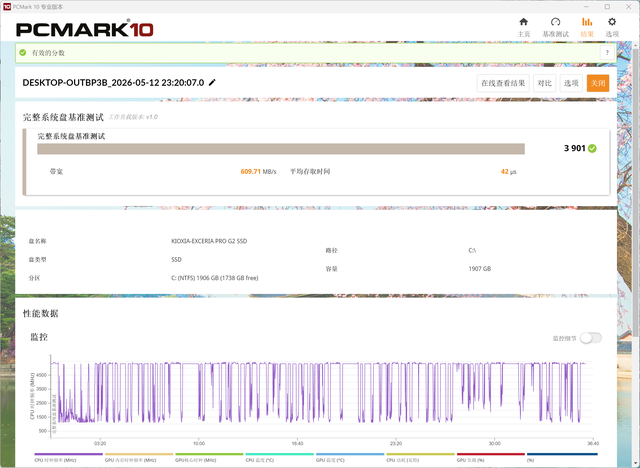Click the 10:00 time axis label
This screenshot has width=640, height=468.
[199, 444]
